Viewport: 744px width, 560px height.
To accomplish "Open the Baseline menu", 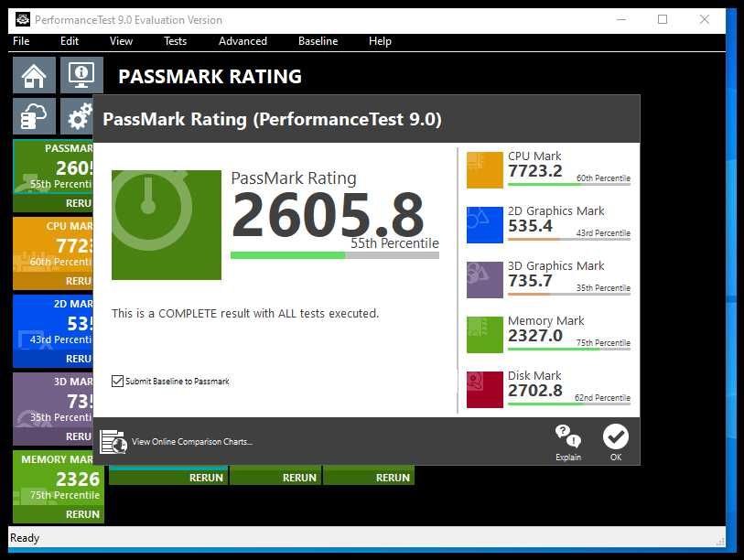I will [318, 41].
